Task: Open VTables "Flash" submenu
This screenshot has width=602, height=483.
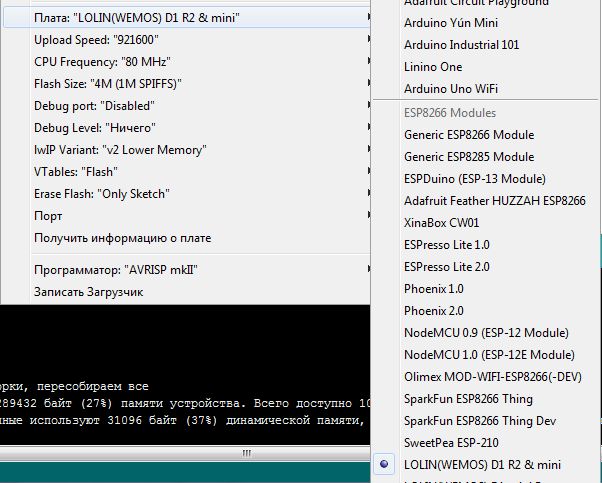Action: [x=187, y=172]
